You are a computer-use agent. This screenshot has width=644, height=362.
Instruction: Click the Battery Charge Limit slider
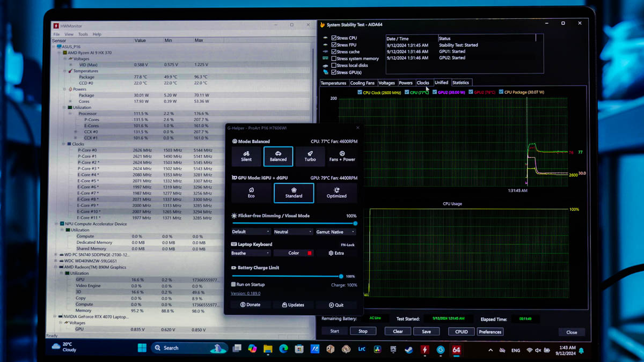[x=287, y=276]
